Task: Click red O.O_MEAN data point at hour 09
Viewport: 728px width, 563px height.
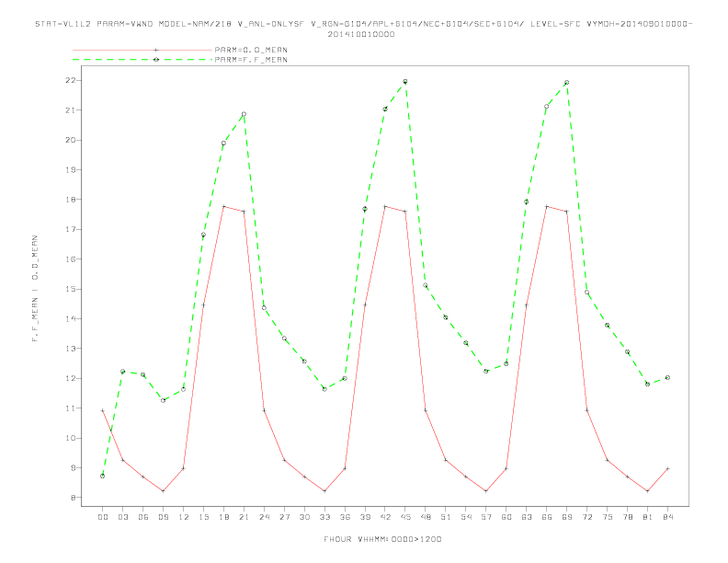Action: click(163, 491)
